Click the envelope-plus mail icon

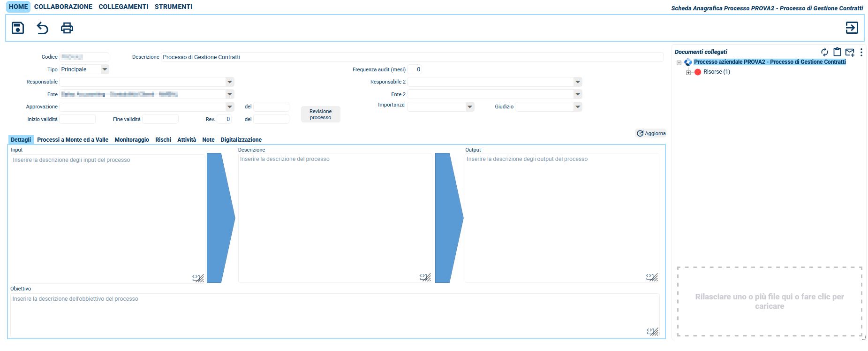850,52
